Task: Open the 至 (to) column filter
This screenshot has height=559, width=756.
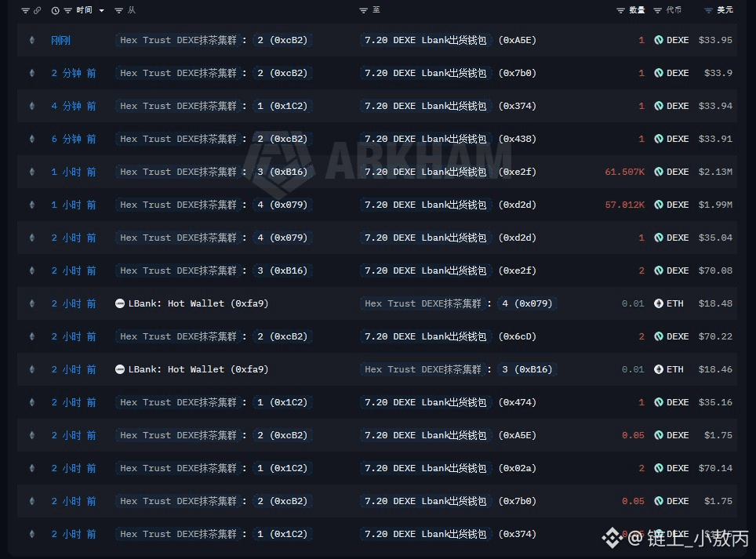Action: coord(364,11)
